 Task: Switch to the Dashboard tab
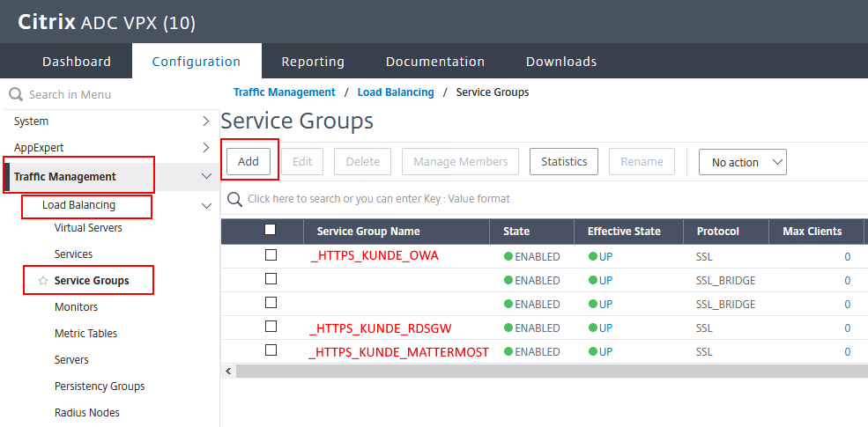coord(77,62)
